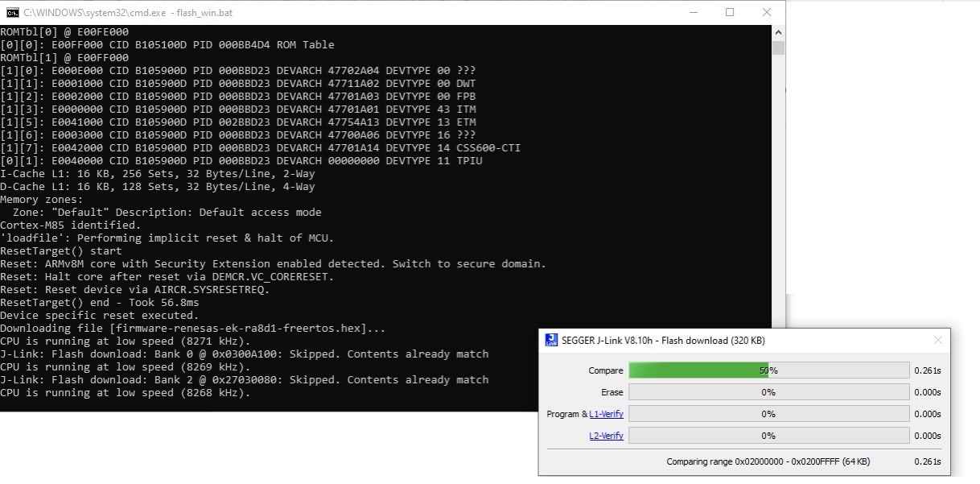Viewport: 980px width, 484px height.
Task: Open the L1-Verify link
Action: coord(606,414)
